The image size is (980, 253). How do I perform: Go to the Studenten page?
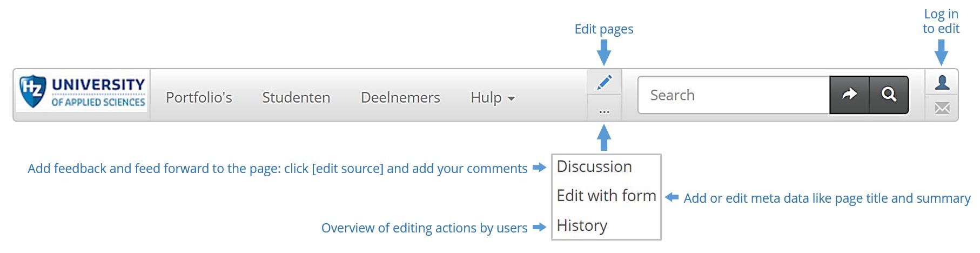[x=296, y=98]
